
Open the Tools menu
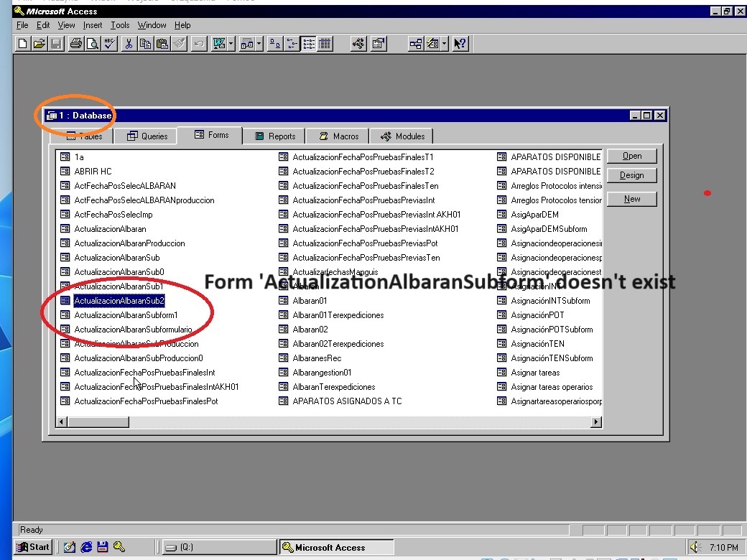[120, 25]
